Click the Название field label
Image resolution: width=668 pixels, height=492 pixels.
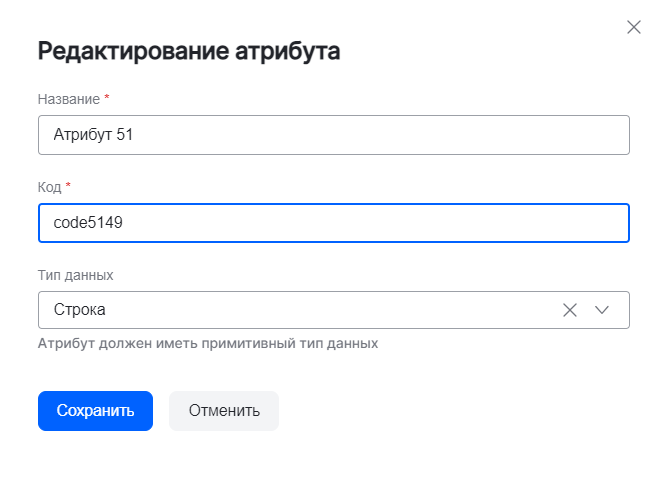[x=68, y=99]
